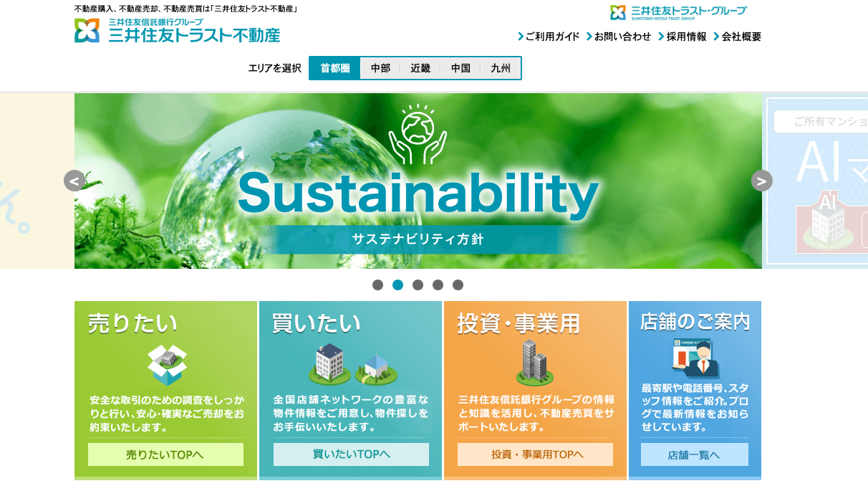Click the 投資・事業用 card heading
The image size is (868, 486).
[x=519, y=323]
